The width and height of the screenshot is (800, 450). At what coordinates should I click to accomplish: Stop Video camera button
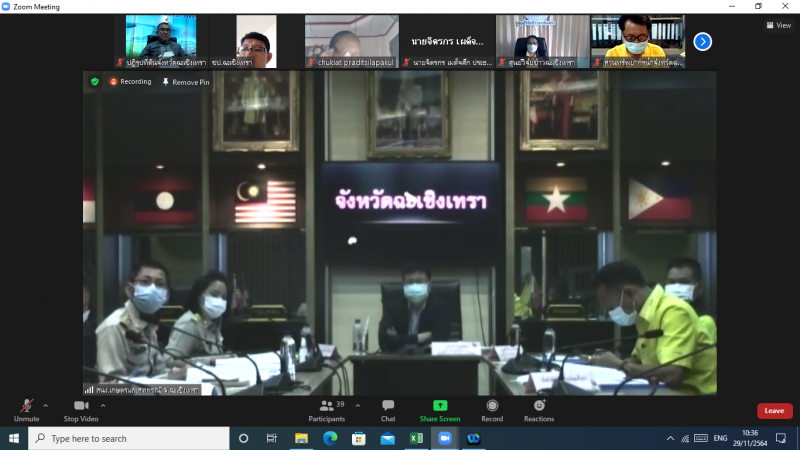pyautogui.click(x=81, y=411)
